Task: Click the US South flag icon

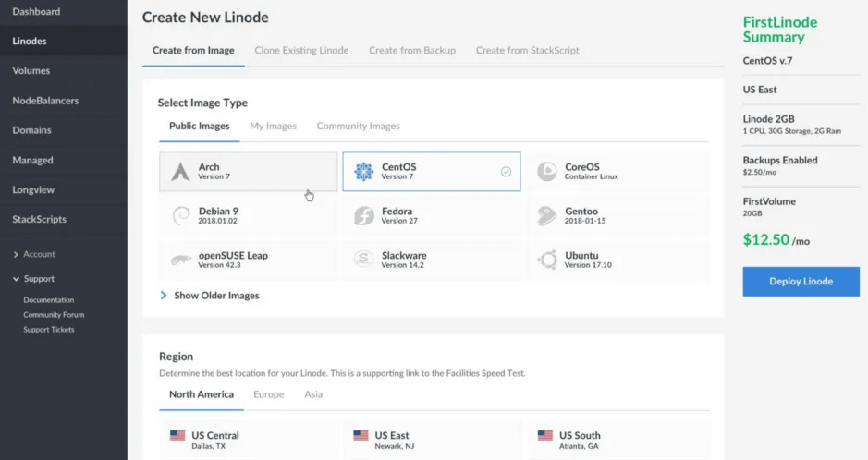Action: (x=545, y=435)
